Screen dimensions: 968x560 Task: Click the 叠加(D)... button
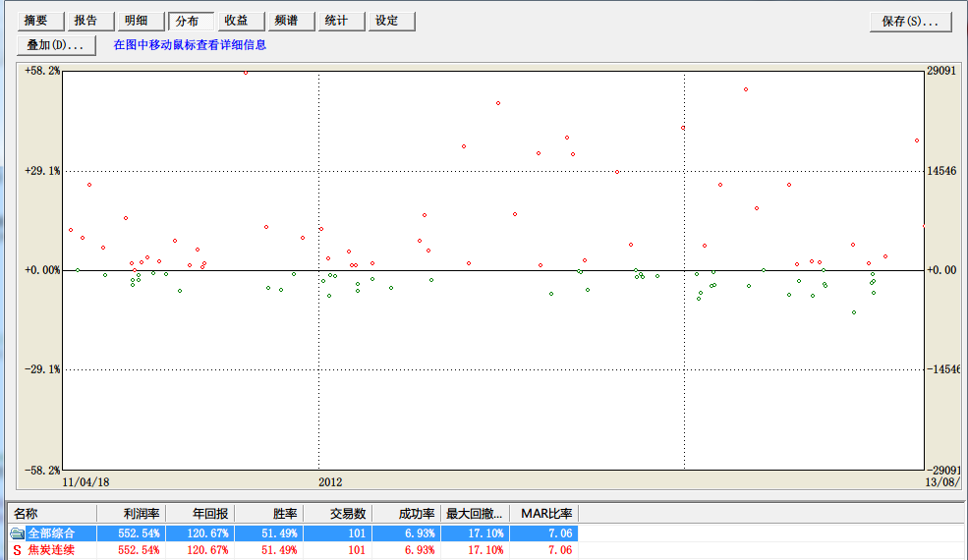(x=56, y=45)
